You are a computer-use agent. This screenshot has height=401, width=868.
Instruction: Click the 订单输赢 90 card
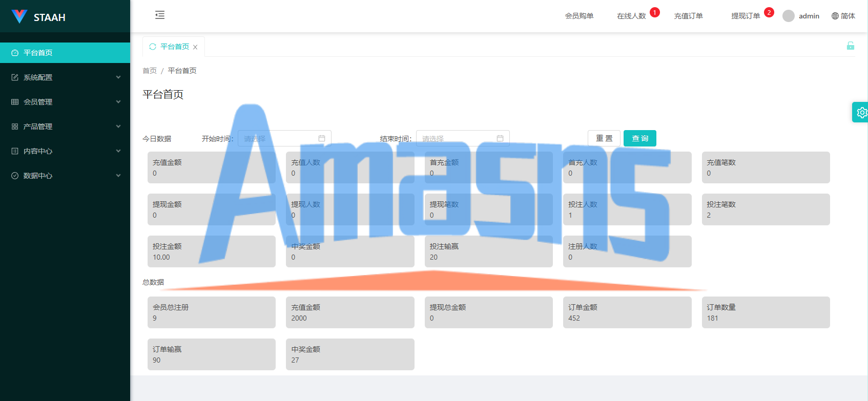pos(212,354)
